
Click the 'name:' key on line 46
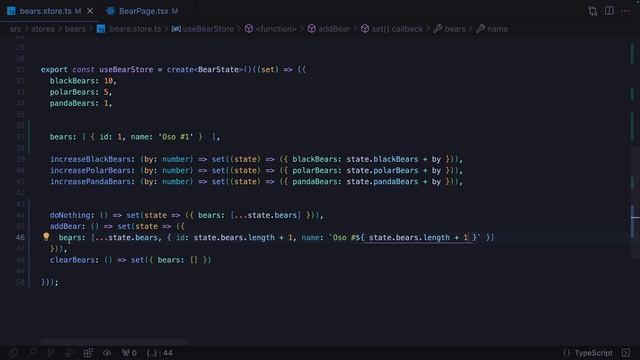(x=312, y=238)
